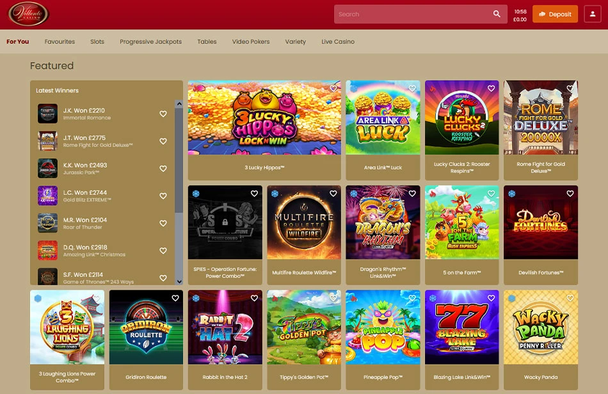This screenshot has width=608, height=394.
Task: Toggle heart on Rome Fight for Gold tile
Action: point(570,88)
